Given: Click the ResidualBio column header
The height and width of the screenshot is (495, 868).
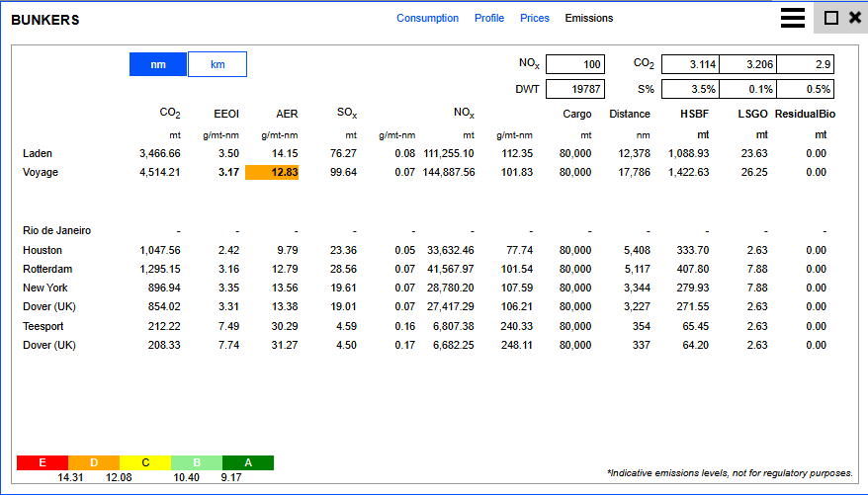Looking at the screenshot, I should click(805, 114).
